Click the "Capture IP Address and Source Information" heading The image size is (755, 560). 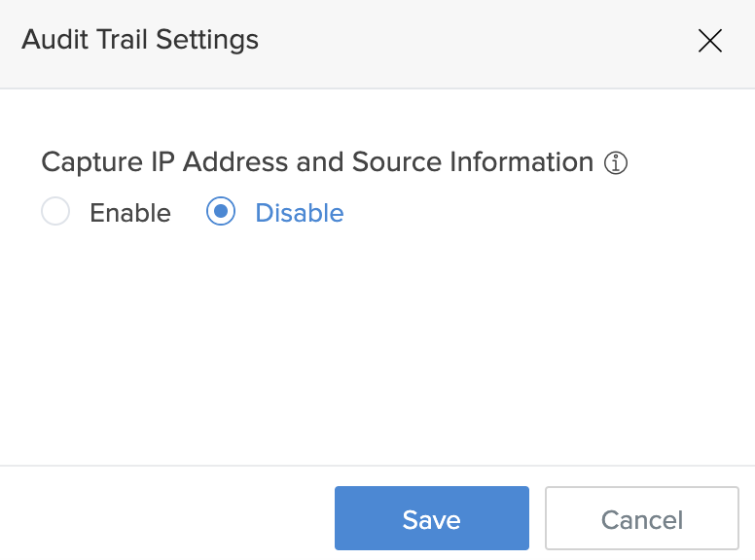(x=317, y=162)
